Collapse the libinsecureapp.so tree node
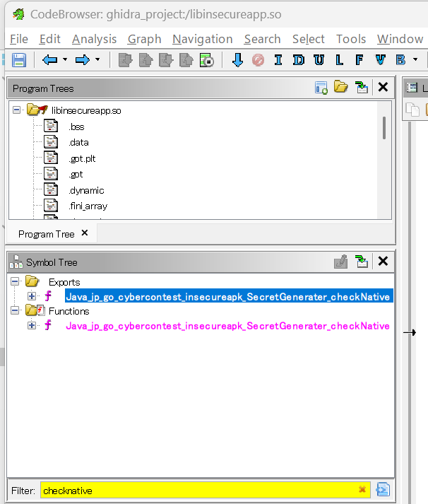The width and height of the screenshot is (428, 504). (x=16, y=110)
